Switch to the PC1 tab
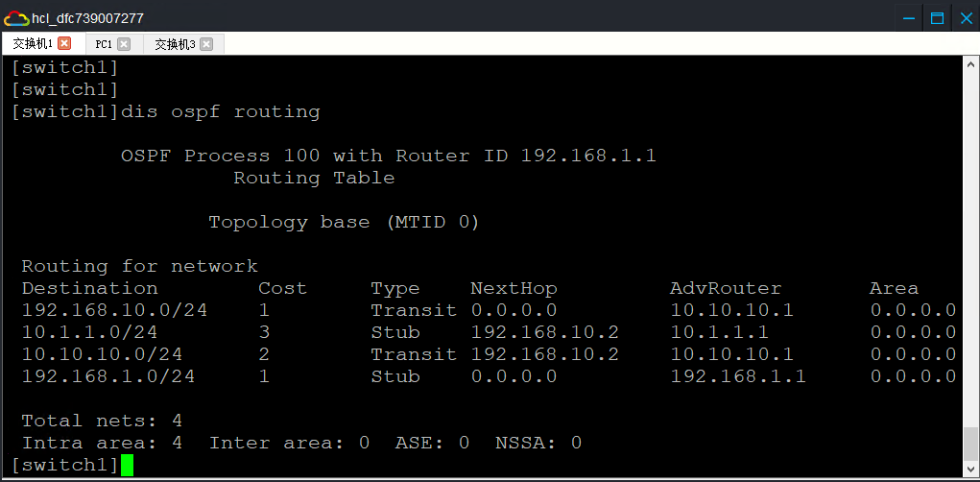 click(104, 44)
